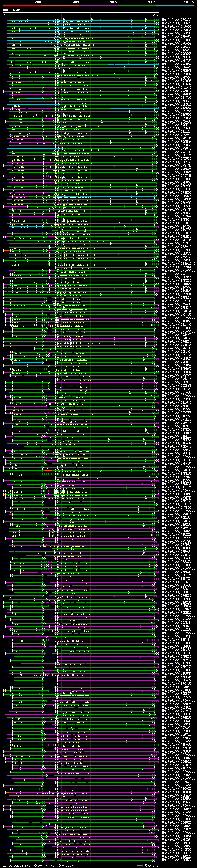Click hit label UniRef100_A2RUY4

(177, 809)
